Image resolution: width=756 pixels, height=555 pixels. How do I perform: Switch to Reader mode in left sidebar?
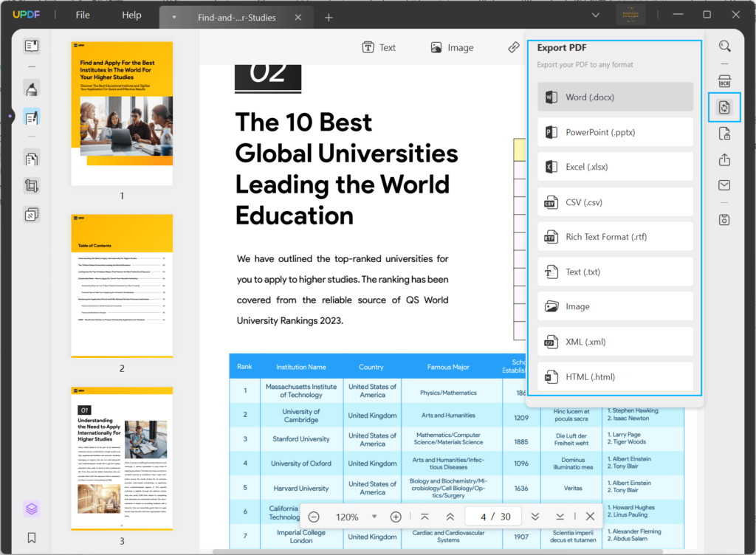pyautogui.click(x=32, y=46)
